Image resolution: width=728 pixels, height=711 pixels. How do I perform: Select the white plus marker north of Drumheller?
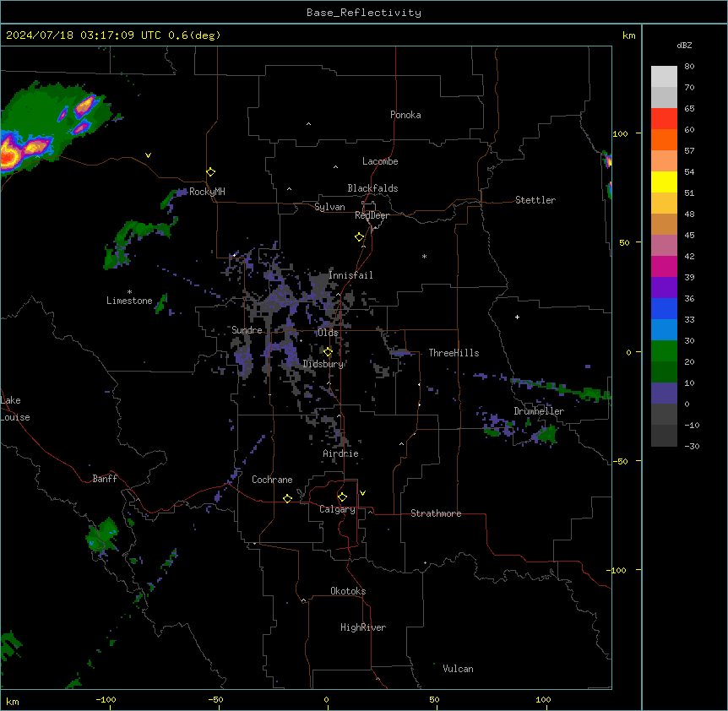[x=517, y=317]
